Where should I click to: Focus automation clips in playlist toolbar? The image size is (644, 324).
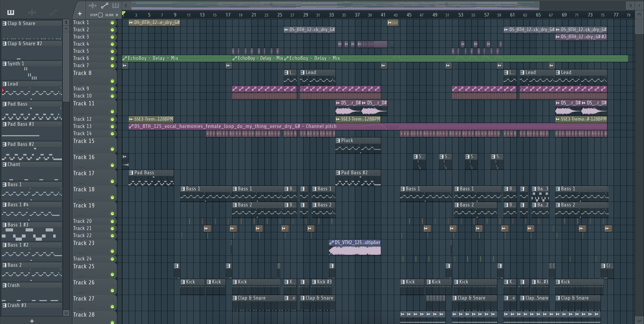104,5
